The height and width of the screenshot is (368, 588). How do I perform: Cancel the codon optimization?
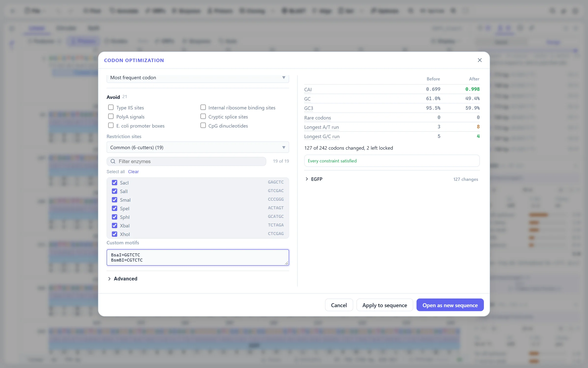click(339, 305)
